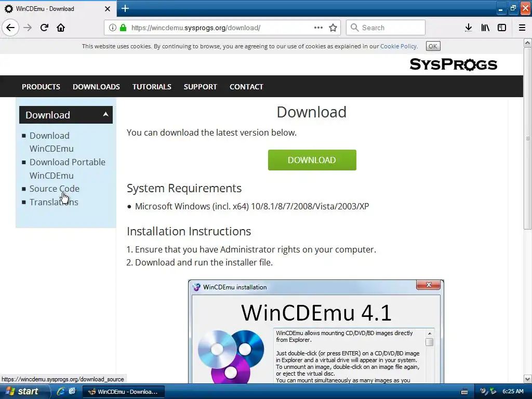Open the Cookie Policy link
Viewport: 532px width, 399px height.
tap(398, 46)
